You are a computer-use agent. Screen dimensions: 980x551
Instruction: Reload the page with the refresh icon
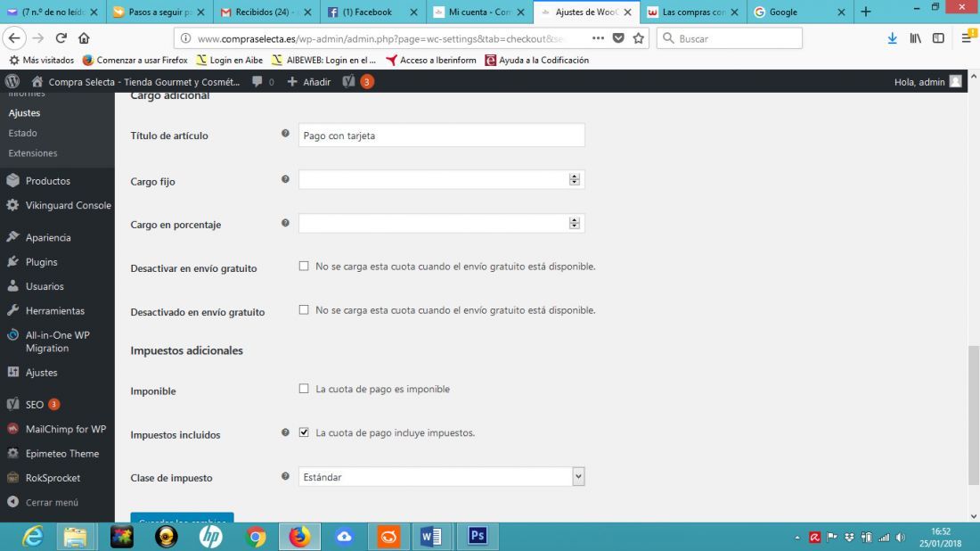tap(61, 38)
